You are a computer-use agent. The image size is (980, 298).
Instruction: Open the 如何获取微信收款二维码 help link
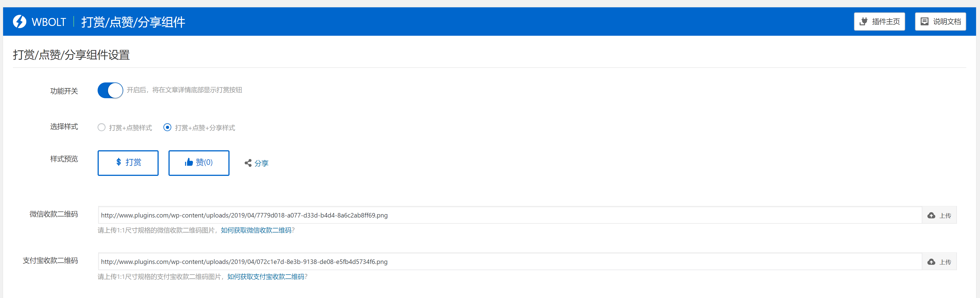click(x=256, y=230)
